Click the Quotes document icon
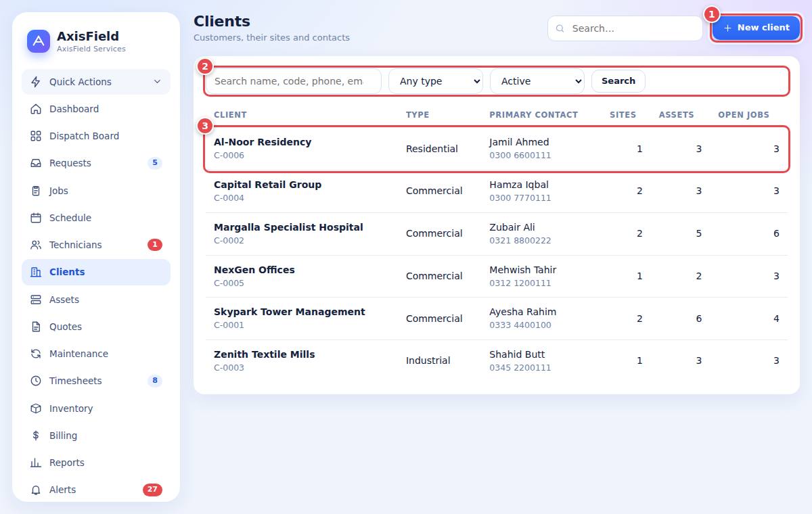Viewport: 812px width, 514px height. click(x=36, y=327)
